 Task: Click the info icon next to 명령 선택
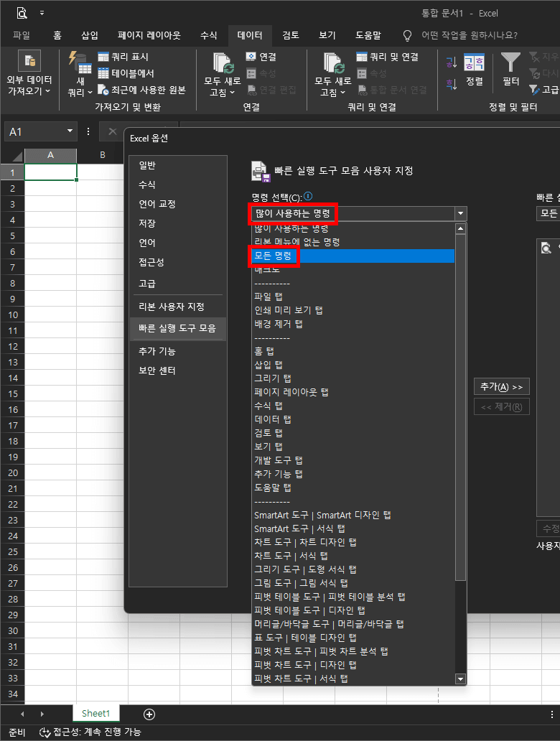(308, 195)
